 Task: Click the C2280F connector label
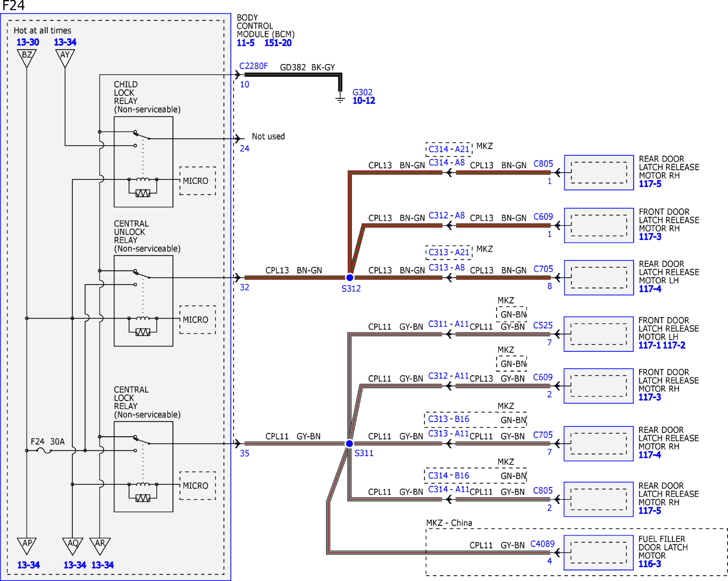click(254, 66)
